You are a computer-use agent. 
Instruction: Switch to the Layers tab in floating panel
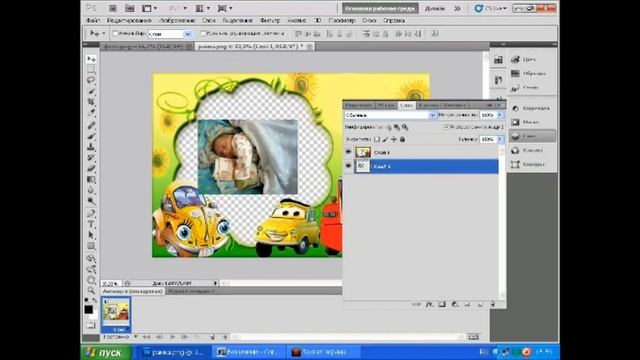(406, 105)
